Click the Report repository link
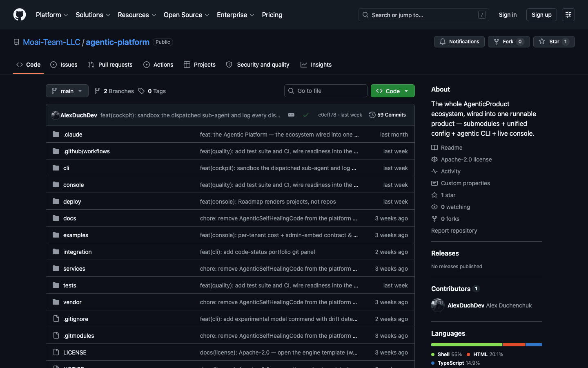The image size is (588, 368). [x=454, y=231]
